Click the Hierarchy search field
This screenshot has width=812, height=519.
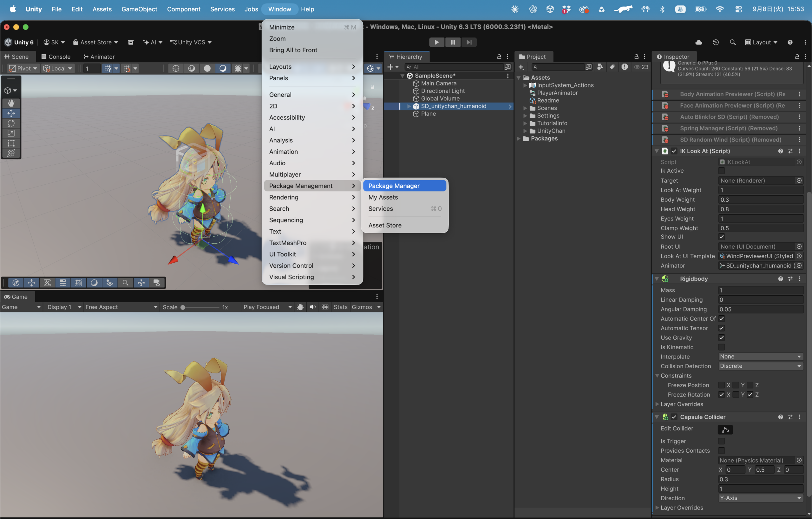point(454,67)
